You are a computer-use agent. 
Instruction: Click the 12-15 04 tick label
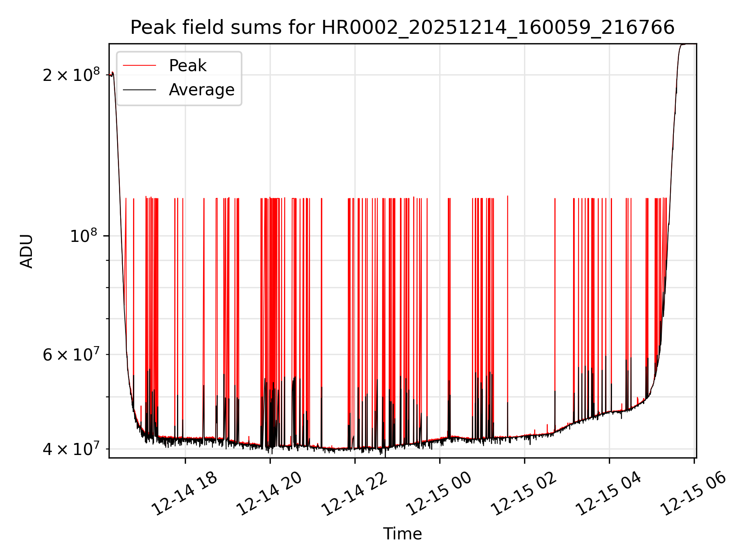pos(608,493)
